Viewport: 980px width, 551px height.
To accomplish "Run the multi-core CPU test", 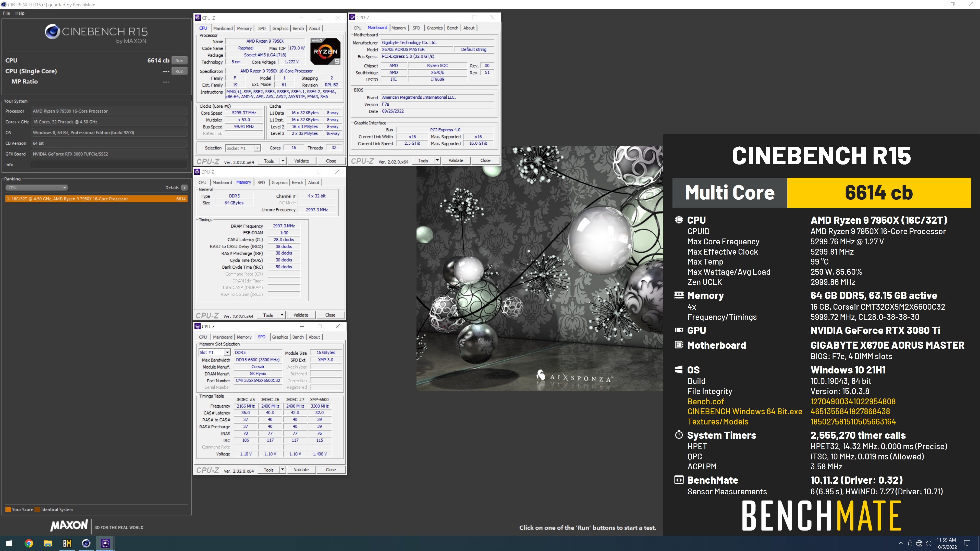I will pos(179,60).
